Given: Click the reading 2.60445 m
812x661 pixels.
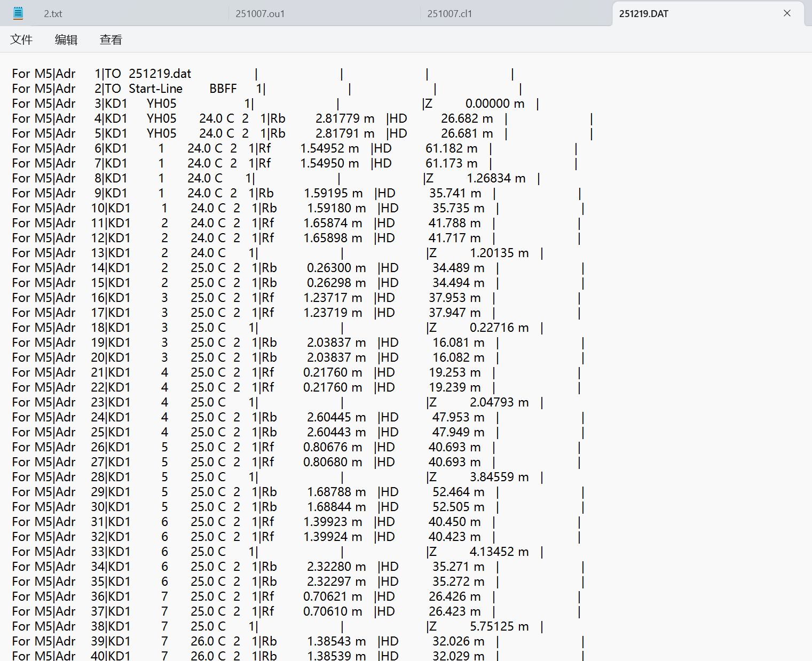Looking at the screenshot, I should point(337,417).
